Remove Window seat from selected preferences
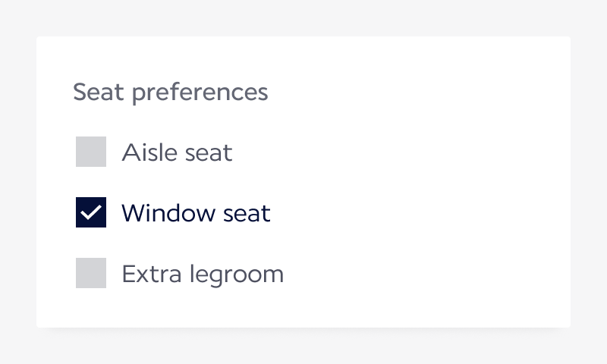607x364 pixels. (x=91, y=212)
